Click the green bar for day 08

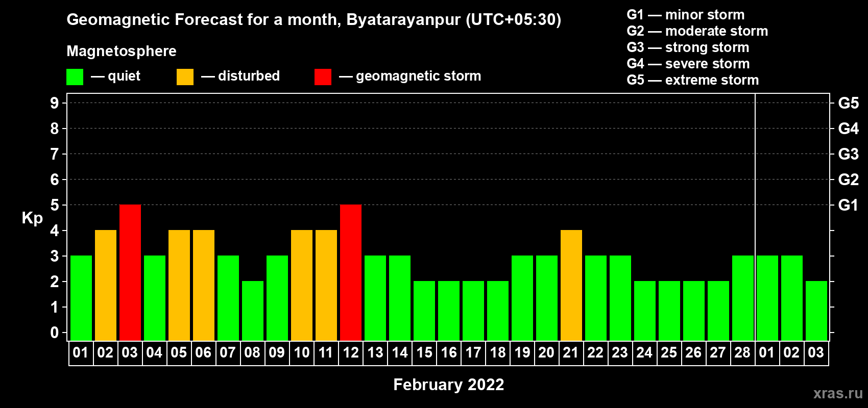click(x=253, y=311)
